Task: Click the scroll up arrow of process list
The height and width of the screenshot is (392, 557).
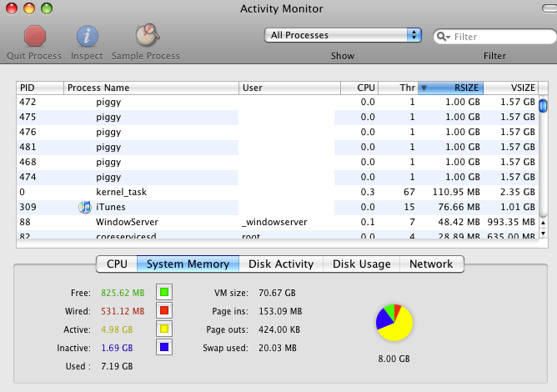Action: [x=543, y=223]
